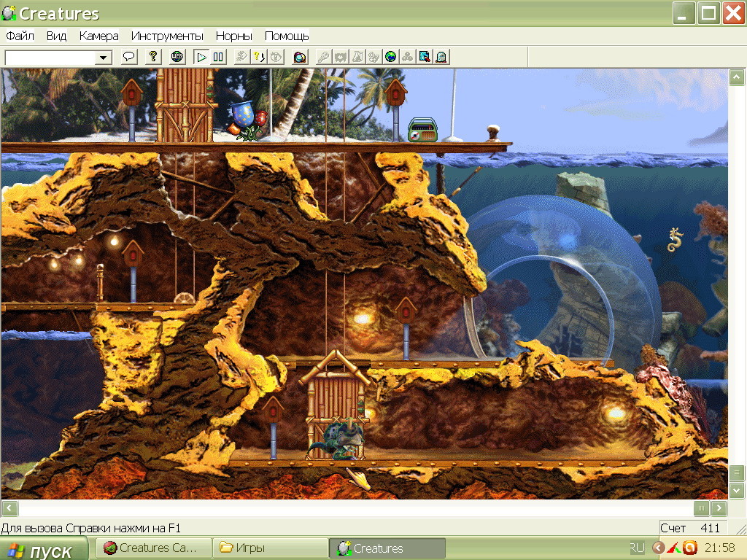The height and width of the screenshot is (560, 747).
Task: Click the blue flowerpot plant toy
Action: point(247,120)
